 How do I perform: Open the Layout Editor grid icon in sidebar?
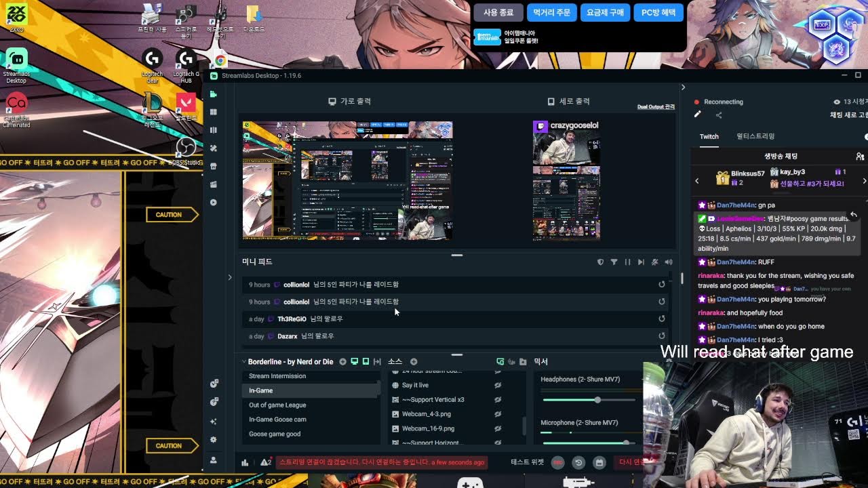click(214, 112)
